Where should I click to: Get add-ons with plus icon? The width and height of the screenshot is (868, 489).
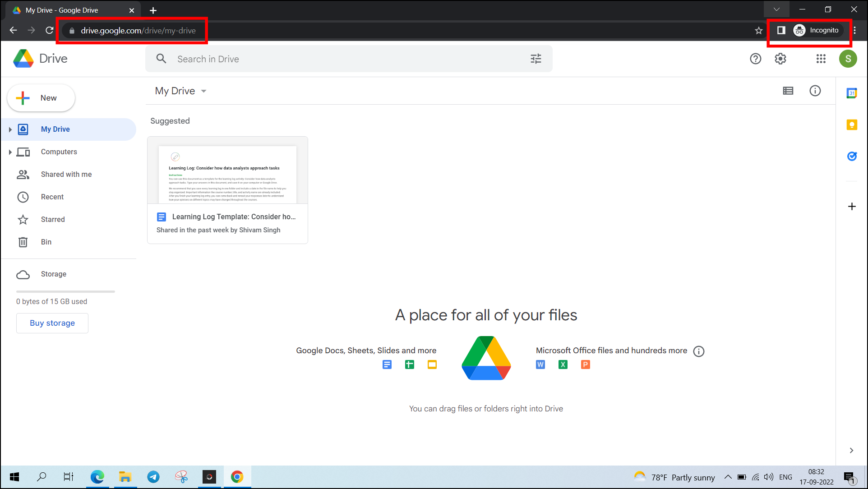tap(851, 207)
